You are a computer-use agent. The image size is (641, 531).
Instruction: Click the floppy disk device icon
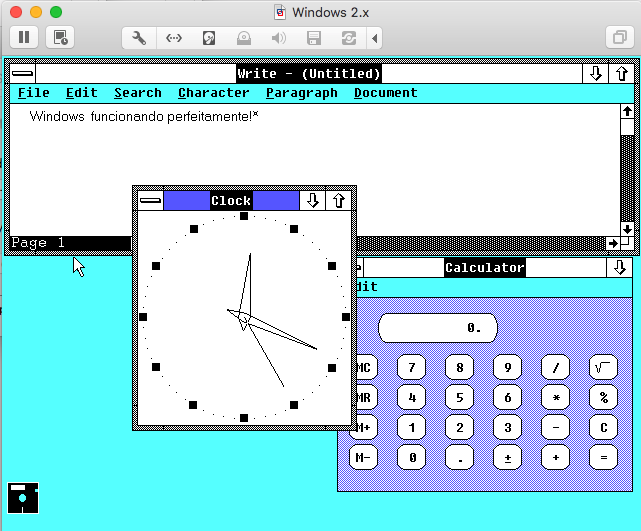(313, 39)
